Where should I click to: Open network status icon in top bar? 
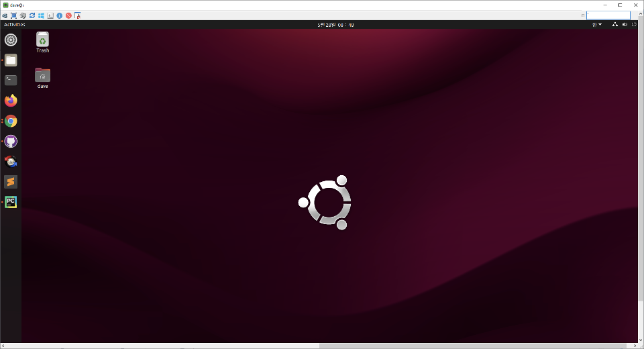click(x=615, y=25)
